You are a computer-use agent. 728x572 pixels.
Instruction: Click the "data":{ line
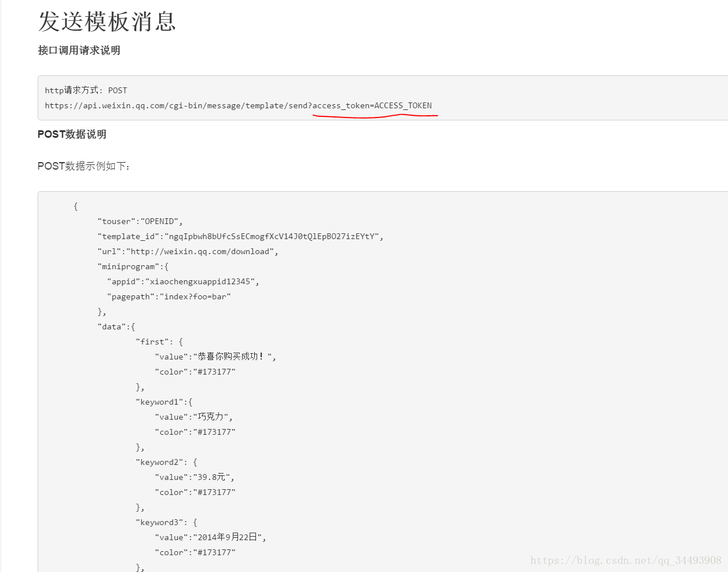[x=116, y=327]
